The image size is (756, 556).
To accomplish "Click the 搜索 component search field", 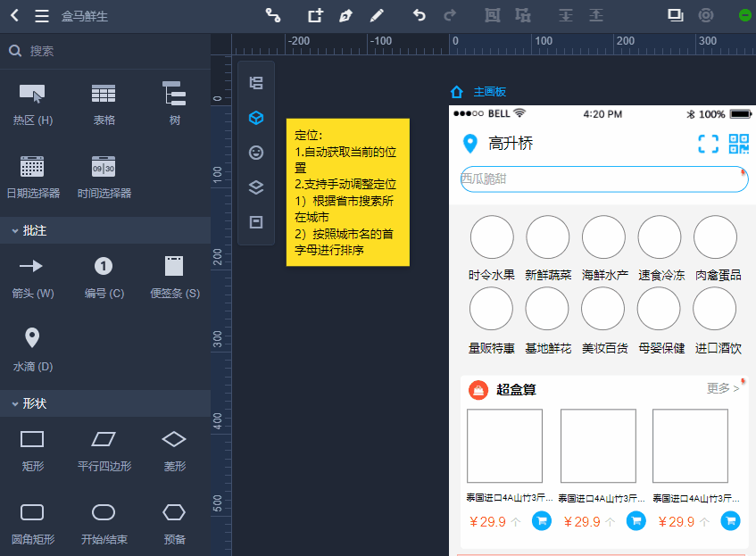I will pyautogui.click(x=105, y=51).
